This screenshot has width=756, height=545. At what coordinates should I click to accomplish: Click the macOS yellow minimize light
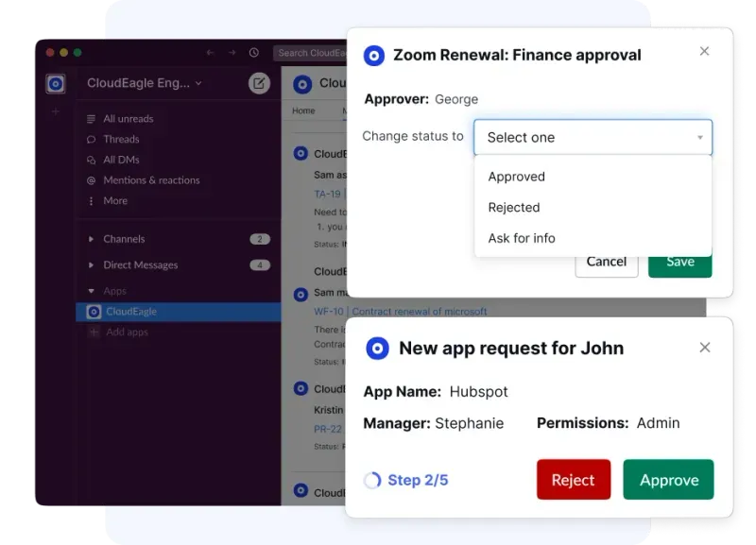[64, 53]
